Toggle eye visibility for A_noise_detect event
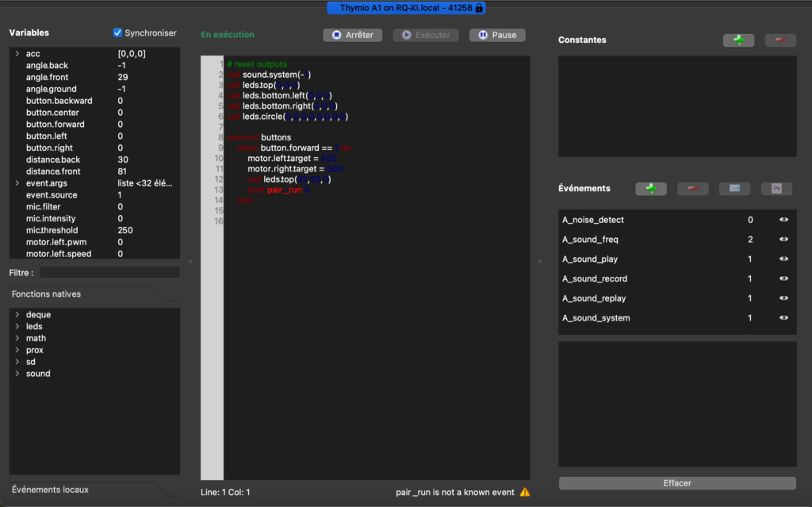The height and width of the screenshot is (507, 812). pos(783,220)
